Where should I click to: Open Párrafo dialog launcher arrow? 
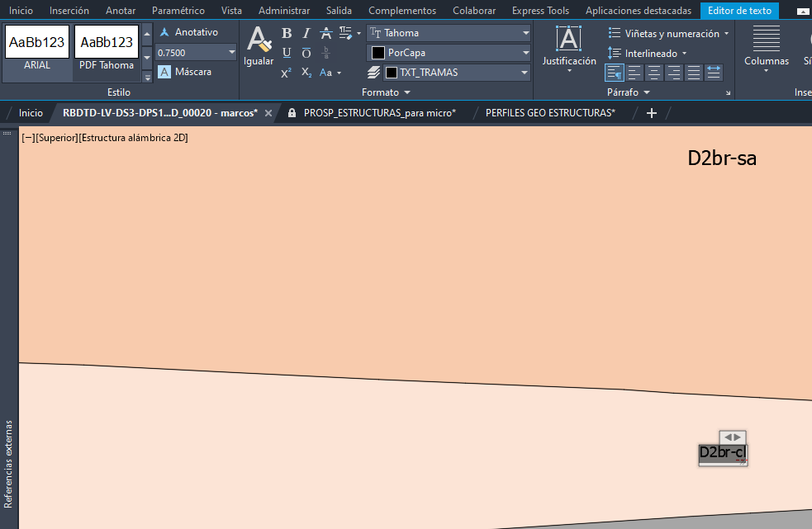pyautogui.click(x=728, y=93)
